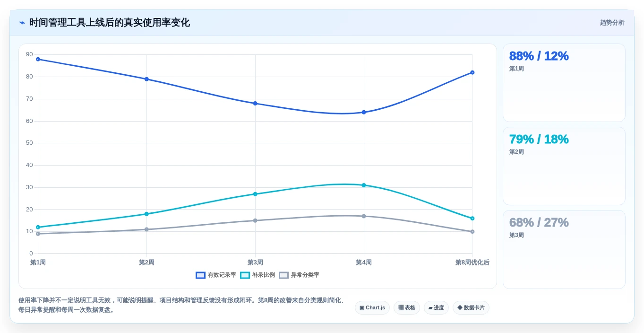Click the 第2周 x-axis label
This screenshot has width=644, height=333.
point(146,263)
